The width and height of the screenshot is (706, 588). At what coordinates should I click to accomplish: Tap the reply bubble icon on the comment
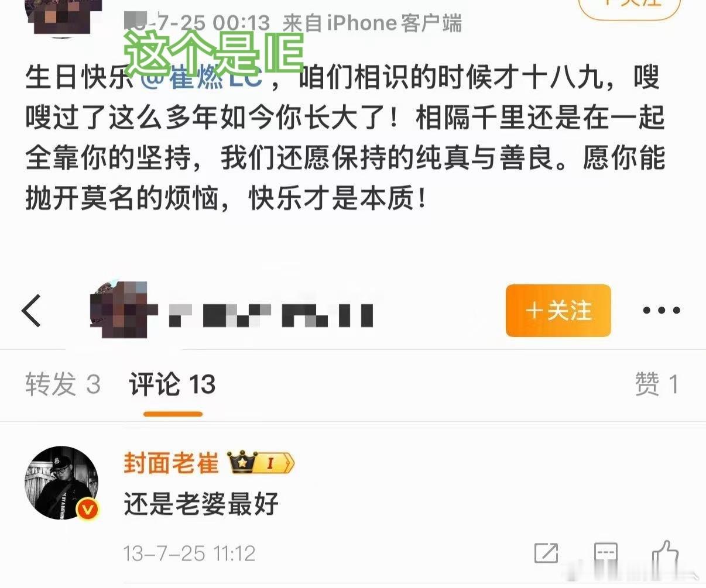click(605, 553)
